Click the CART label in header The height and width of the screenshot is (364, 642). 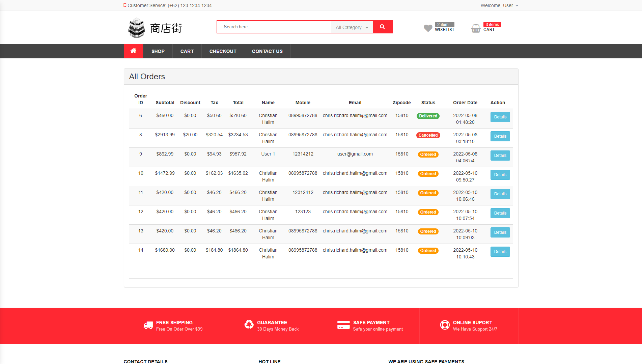[x=489, y=30]
